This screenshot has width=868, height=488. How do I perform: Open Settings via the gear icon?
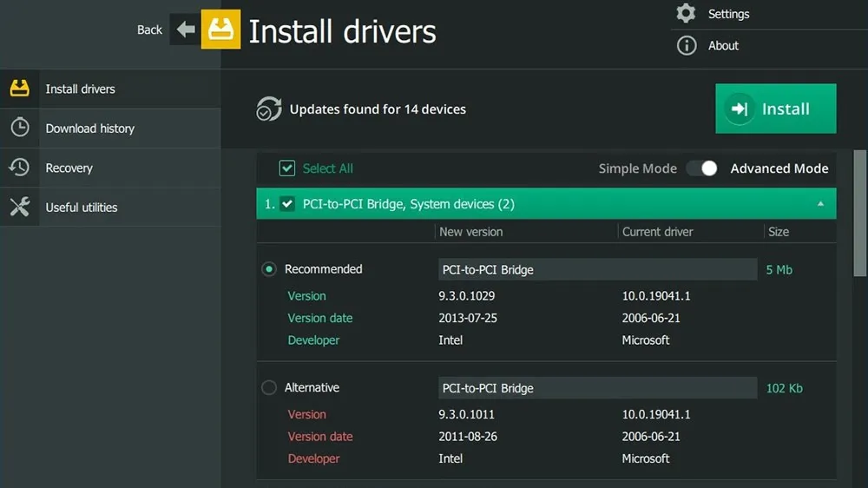(x=686, y=13)
